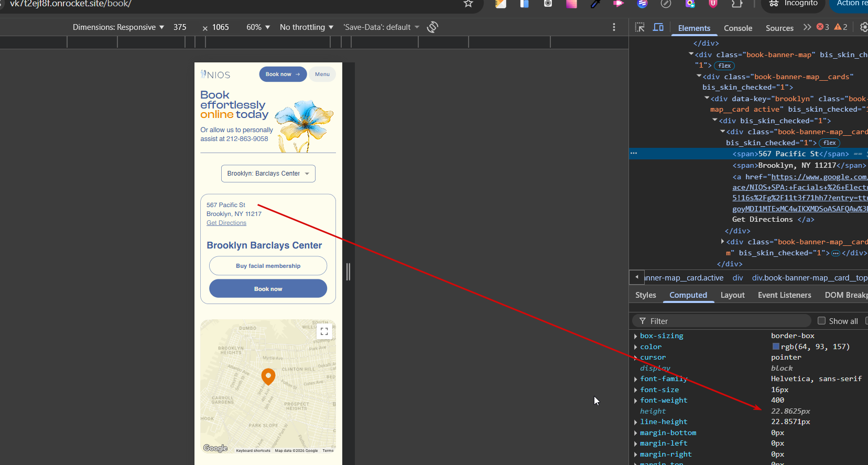This screenshot has width=868, height=465.
Task: Click the viewport height field showing 1065
Action: (222, 27)
